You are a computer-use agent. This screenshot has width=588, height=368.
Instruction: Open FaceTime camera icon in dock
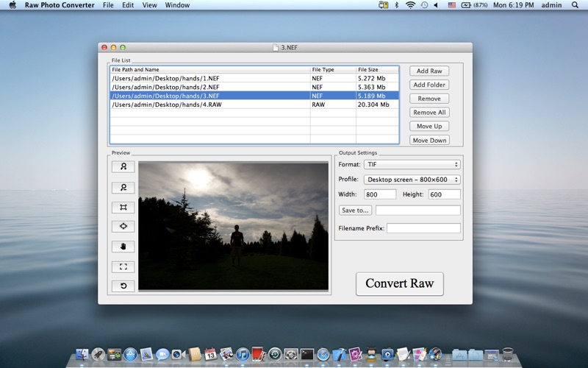coord(179,354)
